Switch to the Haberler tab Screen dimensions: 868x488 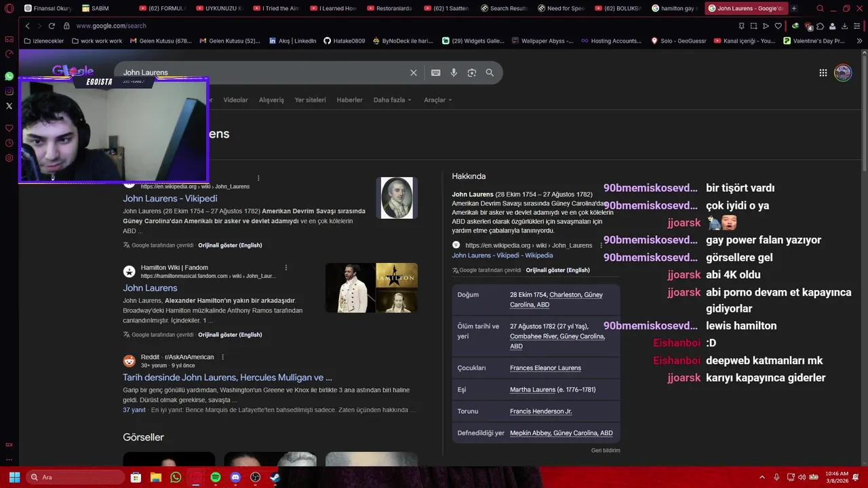[x=349, y=100]
